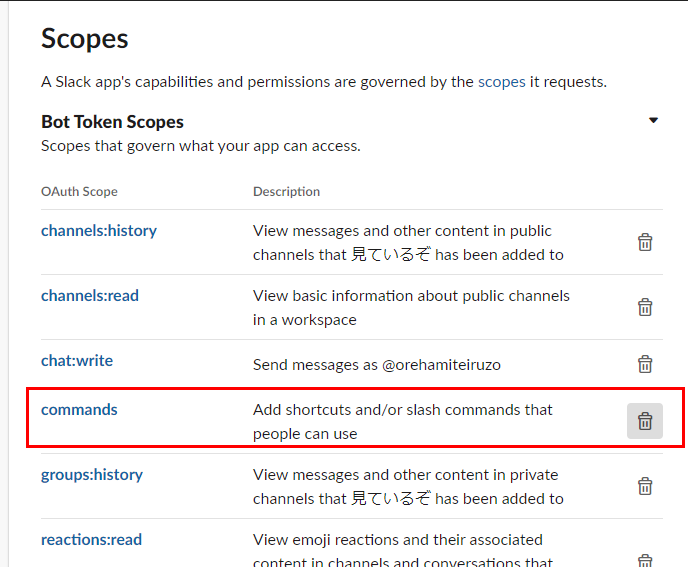
Task: Select the commands description text
Action: coord(402,421)
